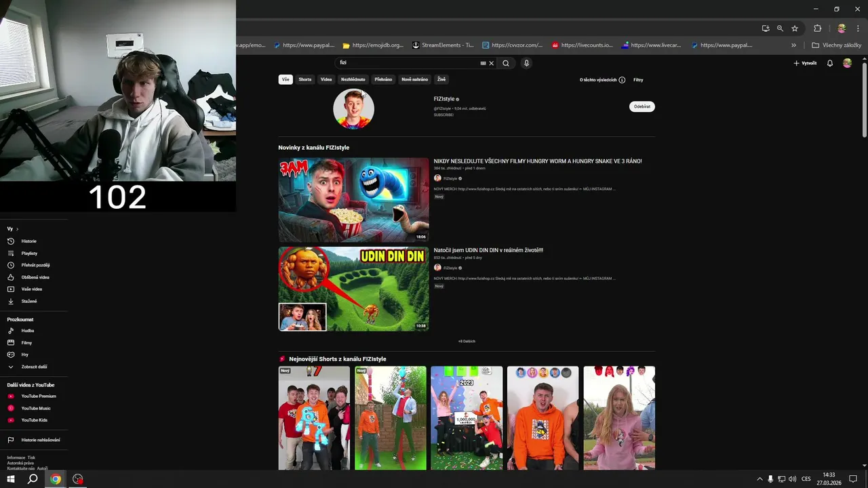Expand '+8 Dalších' more videos

467,341
